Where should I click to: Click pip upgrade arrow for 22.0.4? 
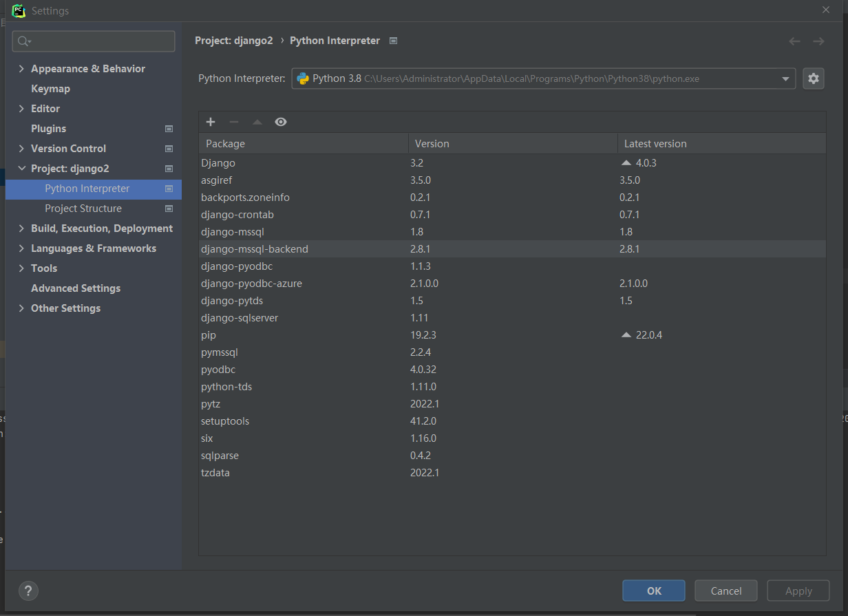[x=626, y=335]
